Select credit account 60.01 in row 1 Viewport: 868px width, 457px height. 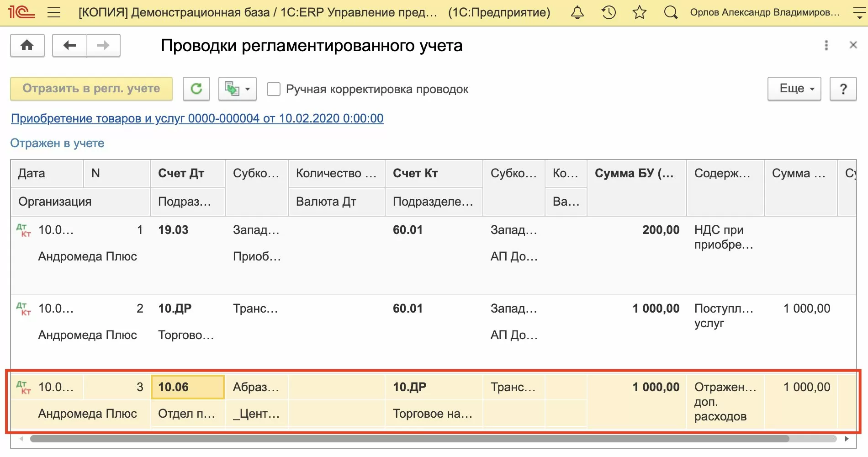pyautogui.click(x=434, y=230)
